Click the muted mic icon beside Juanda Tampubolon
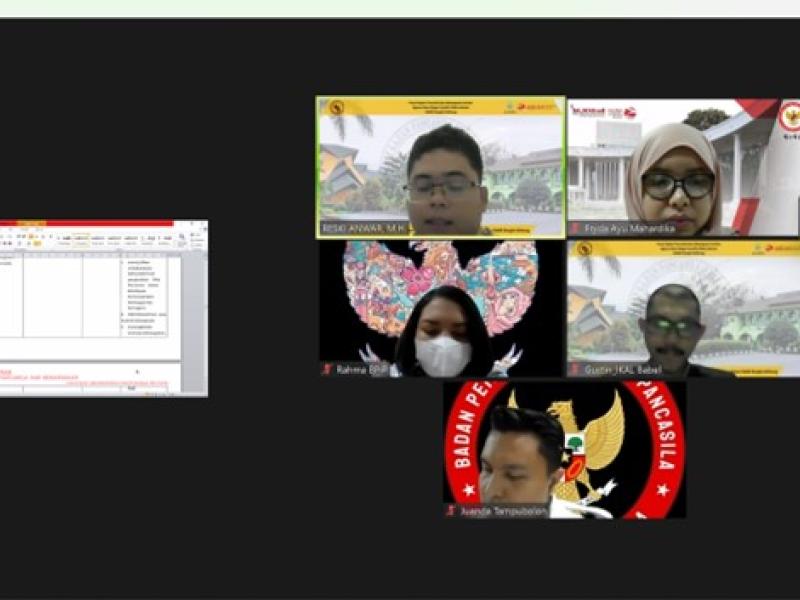Viewport: 800px width, 600px height. coord(451,510)
